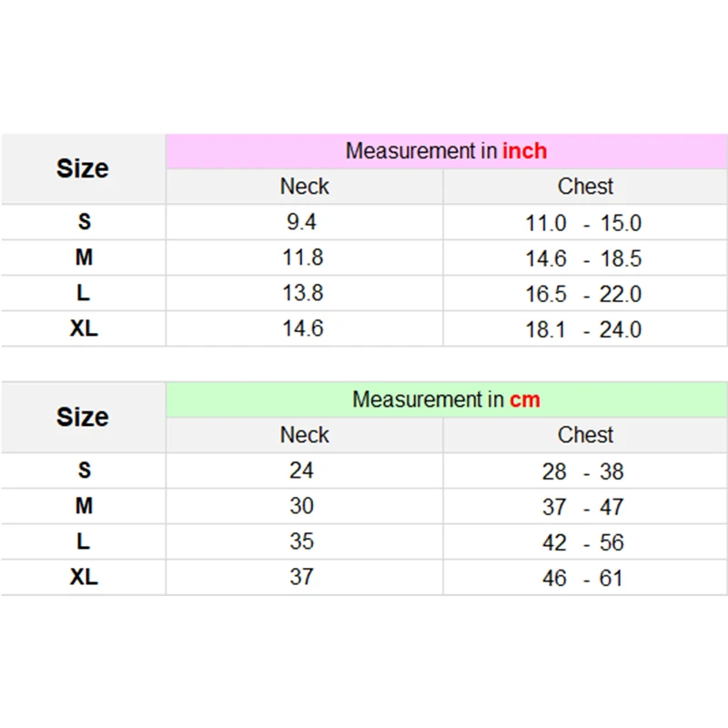728x728 pixels.
Task: Click the chest range 46 - 61
Action: (583, 578)
